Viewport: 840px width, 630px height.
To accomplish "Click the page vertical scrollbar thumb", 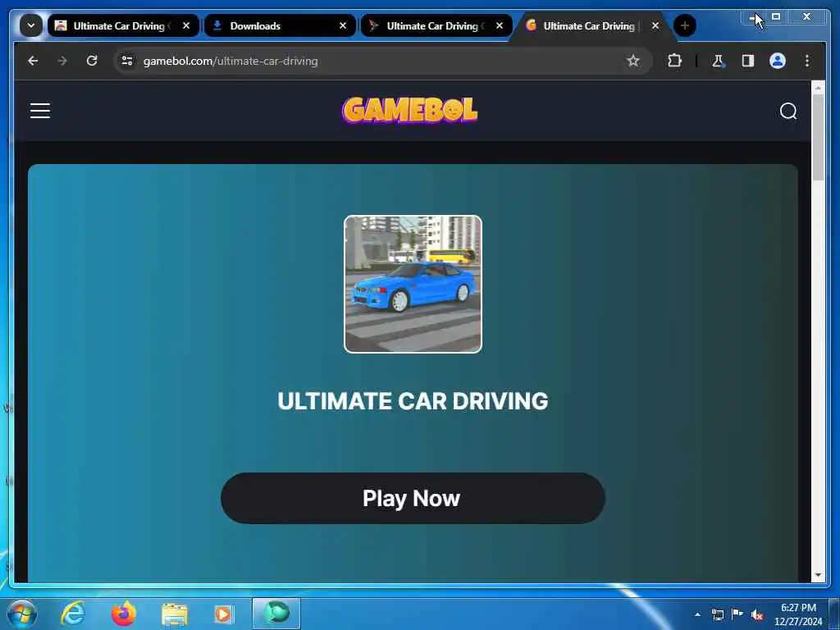I will click(x=818, y=137).
